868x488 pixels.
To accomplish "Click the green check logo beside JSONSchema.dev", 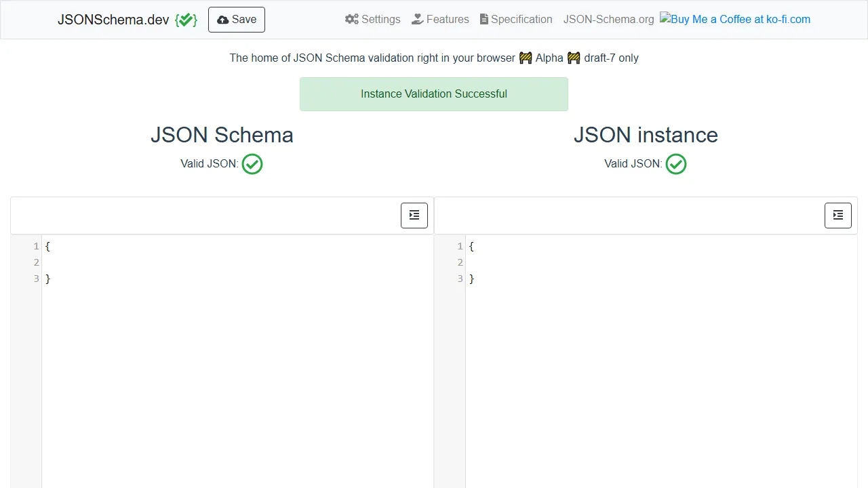I will [x=185, y=19].
